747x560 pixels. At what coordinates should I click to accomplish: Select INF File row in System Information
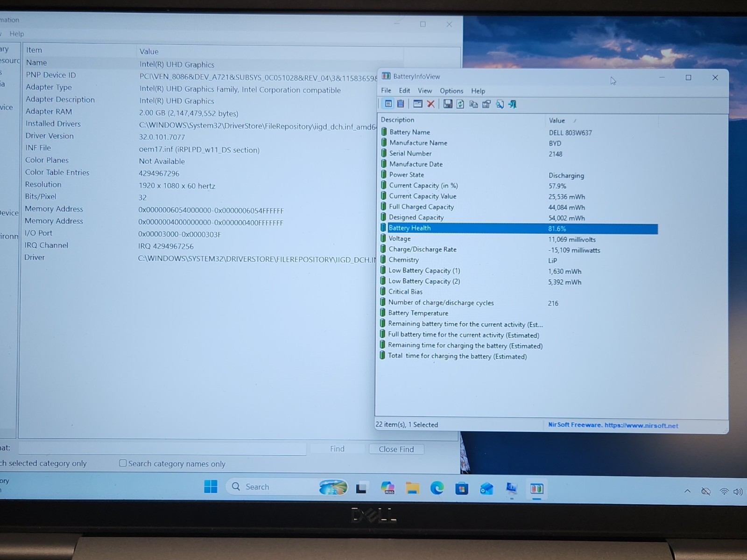(x=201, y=148)
